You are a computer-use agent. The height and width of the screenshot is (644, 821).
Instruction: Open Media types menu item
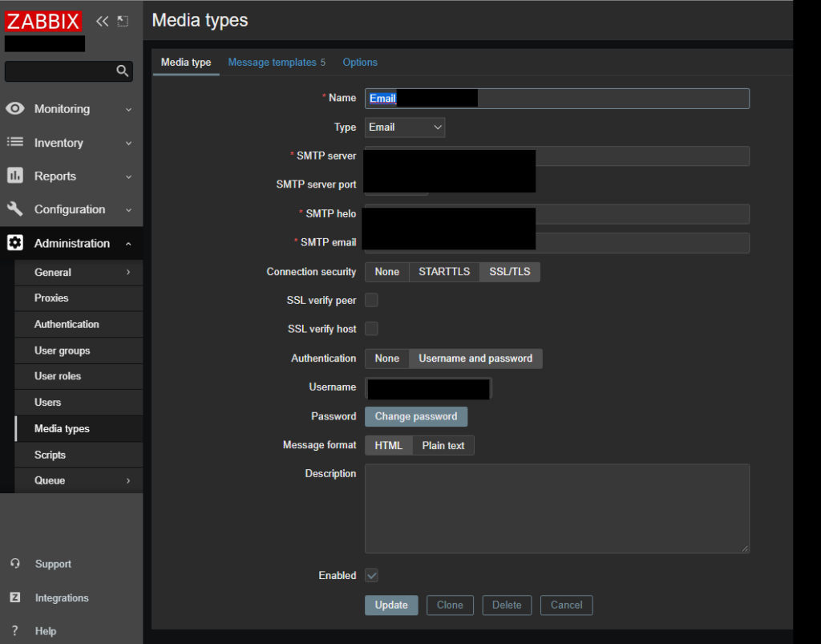click(79, 428)
